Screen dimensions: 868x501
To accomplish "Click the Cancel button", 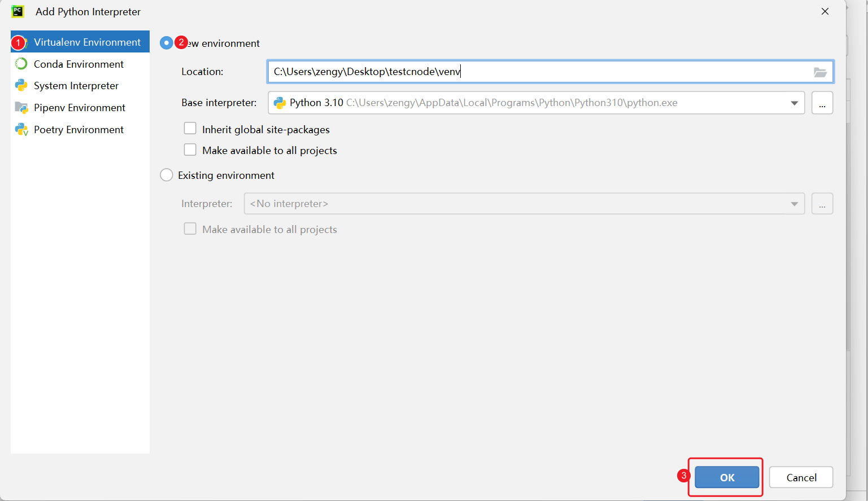I will 801,477.
